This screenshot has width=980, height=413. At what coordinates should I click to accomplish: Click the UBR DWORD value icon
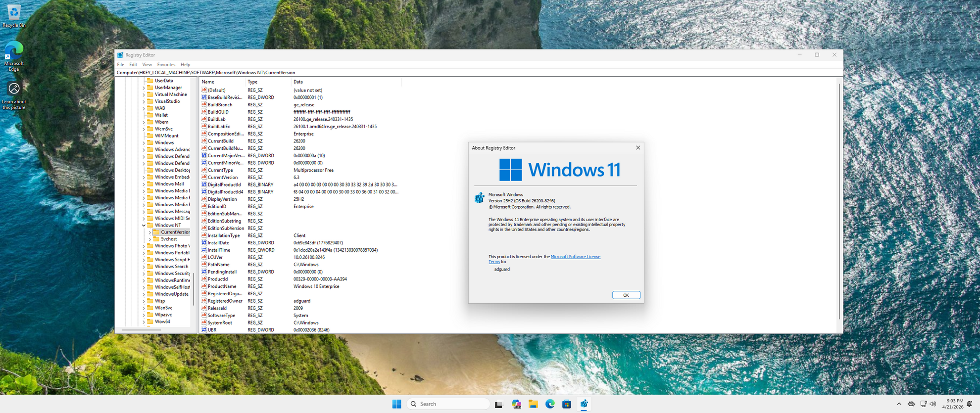tap(203, 330)
